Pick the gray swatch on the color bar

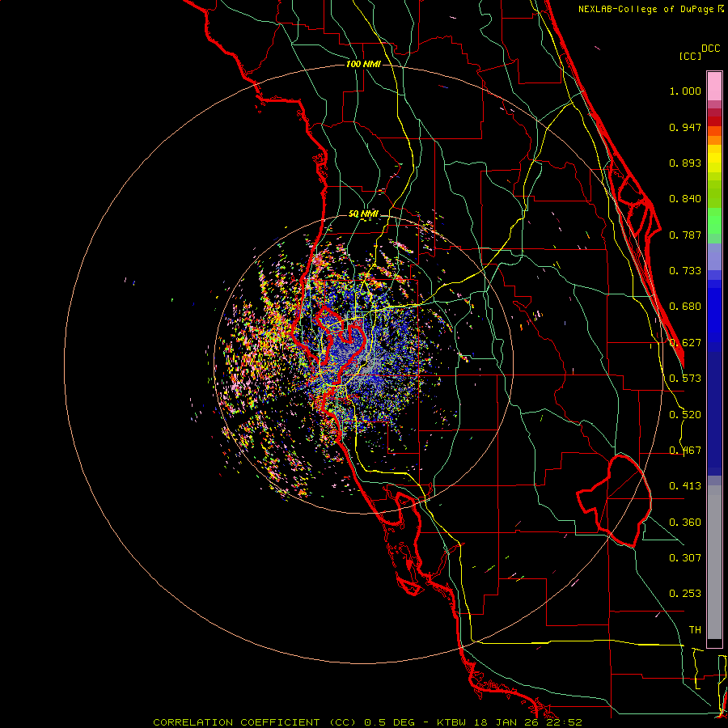[x=714, y=566]
